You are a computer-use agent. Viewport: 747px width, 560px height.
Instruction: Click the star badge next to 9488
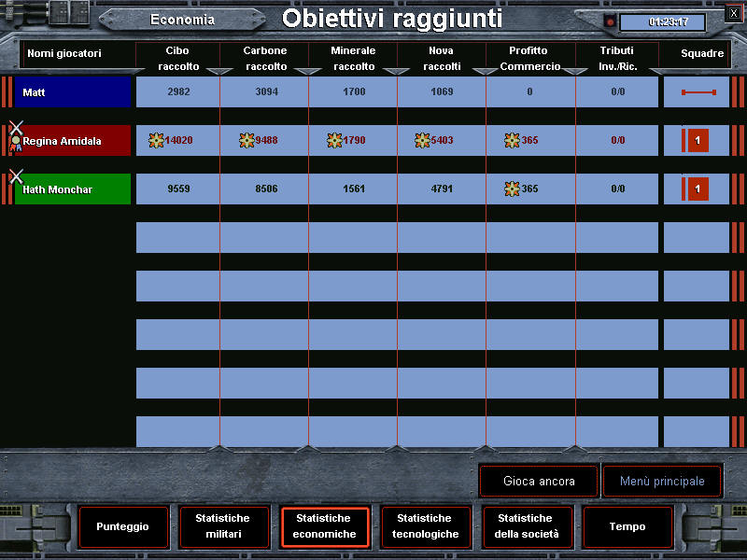(x=247, y=140)
